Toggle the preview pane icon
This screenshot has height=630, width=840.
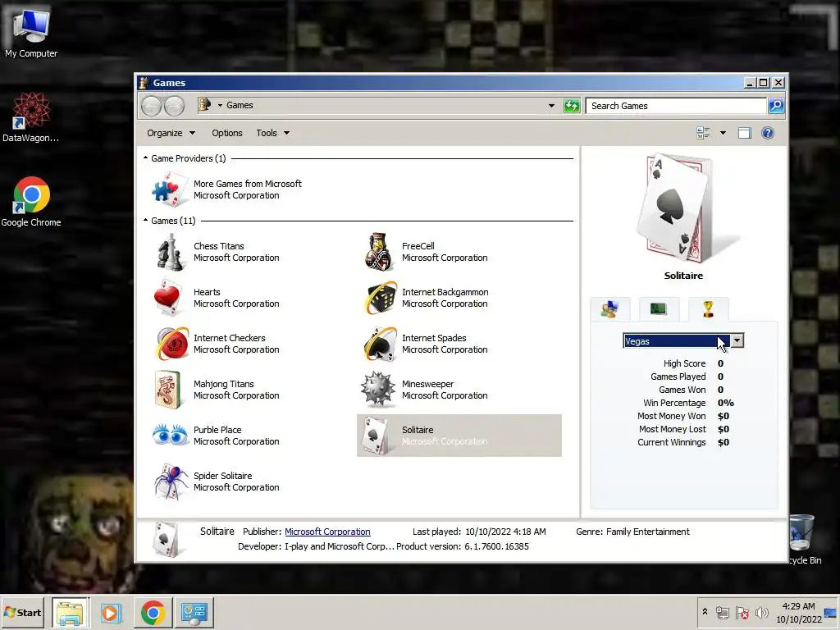745,133
